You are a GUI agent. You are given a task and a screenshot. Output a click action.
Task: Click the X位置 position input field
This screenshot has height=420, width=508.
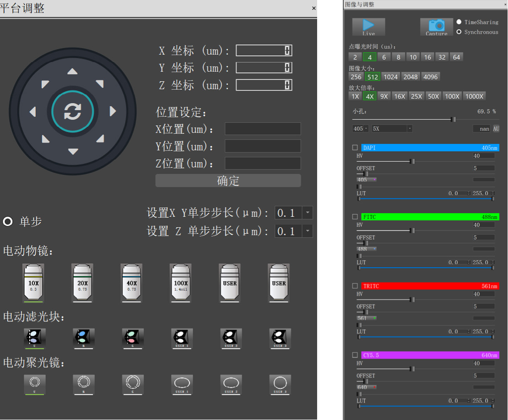263,129
